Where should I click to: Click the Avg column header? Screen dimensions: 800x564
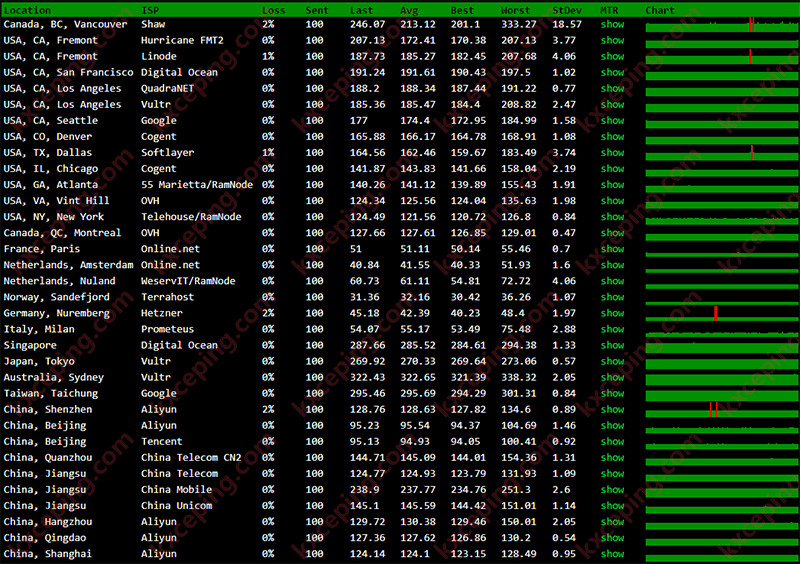409,10
